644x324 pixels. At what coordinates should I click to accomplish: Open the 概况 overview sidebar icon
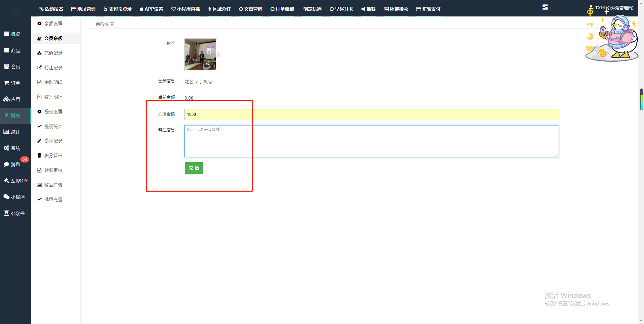point(7,34)
